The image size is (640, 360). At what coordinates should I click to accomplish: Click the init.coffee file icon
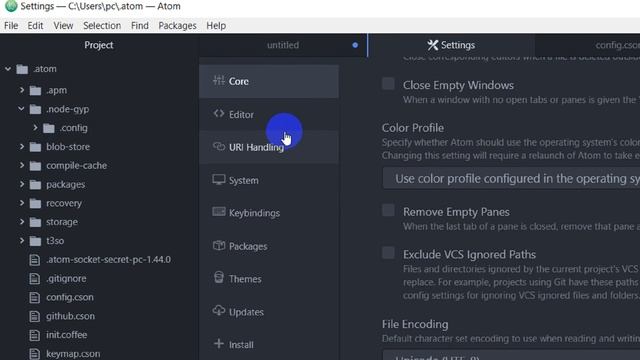[x=35, y=335]
